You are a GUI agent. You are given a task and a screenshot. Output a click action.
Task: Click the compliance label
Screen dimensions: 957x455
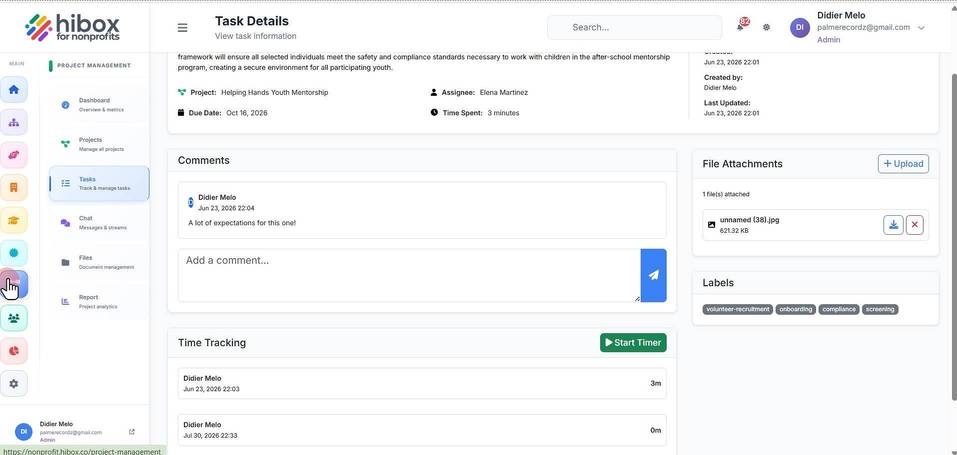[x=839, y=310]
